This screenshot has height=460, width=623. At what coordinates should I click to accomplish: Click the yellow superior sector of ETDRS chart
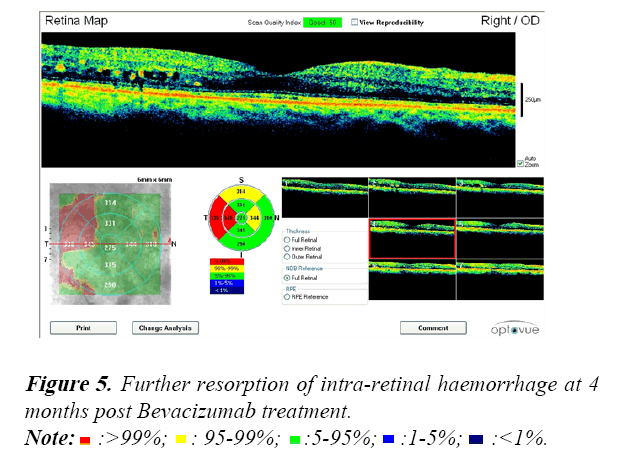[240, 190]
